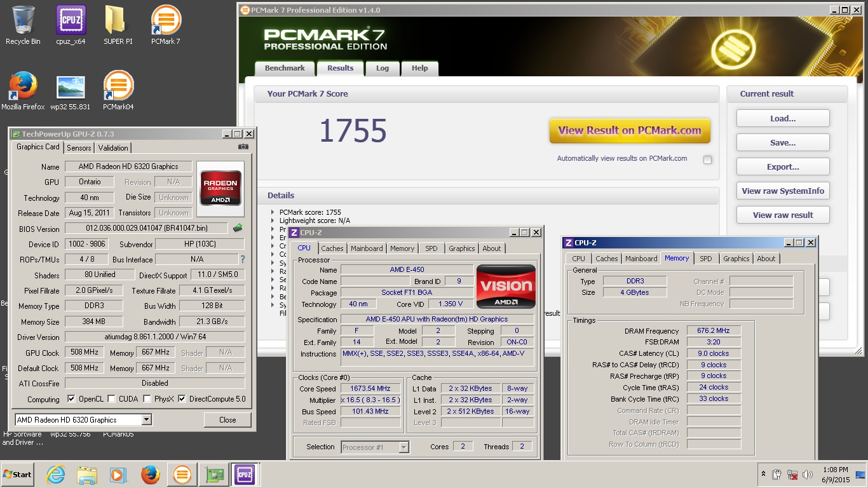Viewport: 868px width, 488px height.
Task: Open the SUPER PI folder icon
Action: click(118, 25)
